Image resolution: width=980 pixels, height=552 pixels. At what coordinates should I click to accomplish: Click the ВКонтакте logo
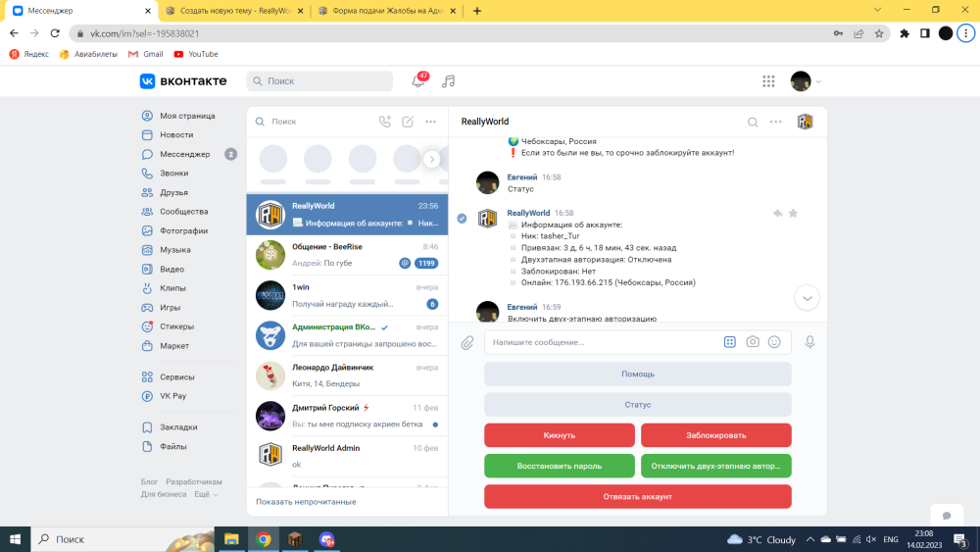pyautogui.click(x=183, y=81)
